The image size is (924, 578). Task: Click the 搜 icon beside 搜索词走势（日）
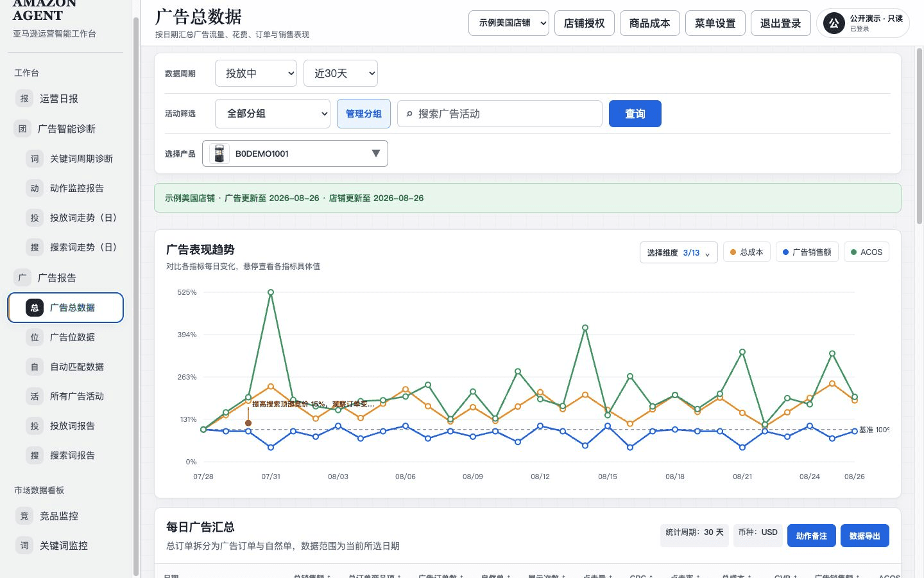pyautogui.click(x=35, y=247)
